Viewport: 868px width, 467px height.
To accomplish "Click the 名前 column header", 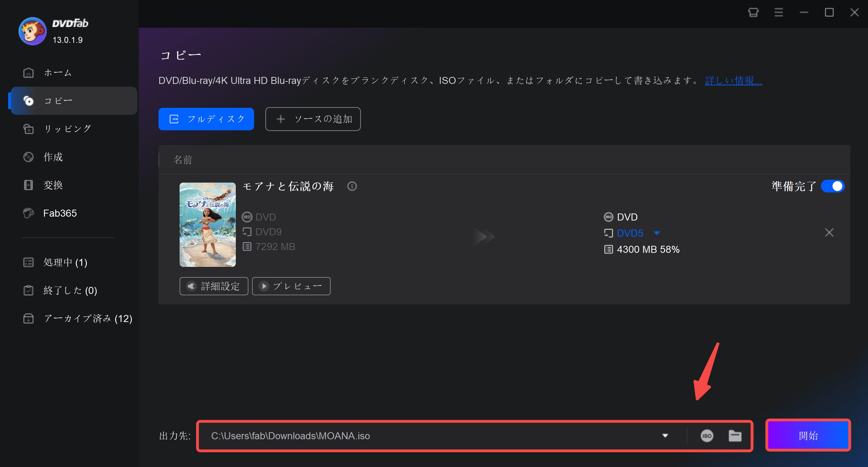I will pyautogui.click(x=183, y=160).
